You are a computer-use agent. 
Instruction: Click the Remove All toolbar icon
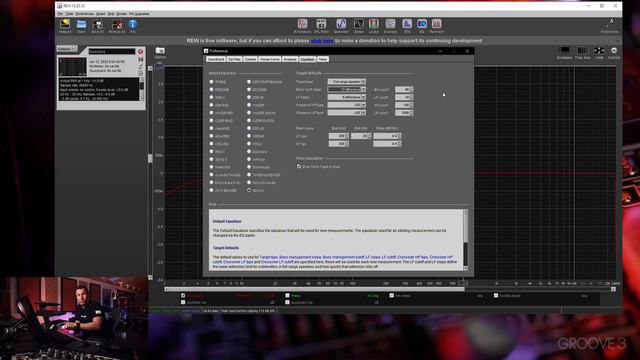tap(117, 24)
